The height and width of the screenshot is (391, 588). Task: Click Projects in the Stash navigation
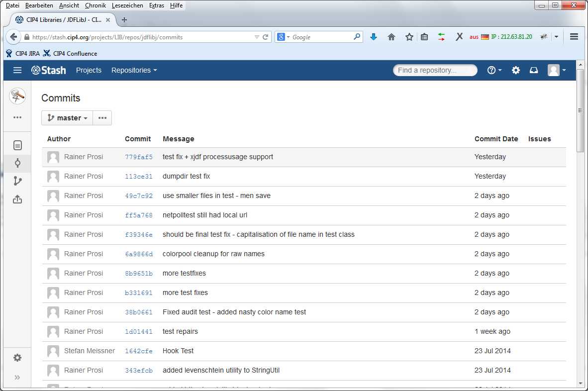coord(89,70)
